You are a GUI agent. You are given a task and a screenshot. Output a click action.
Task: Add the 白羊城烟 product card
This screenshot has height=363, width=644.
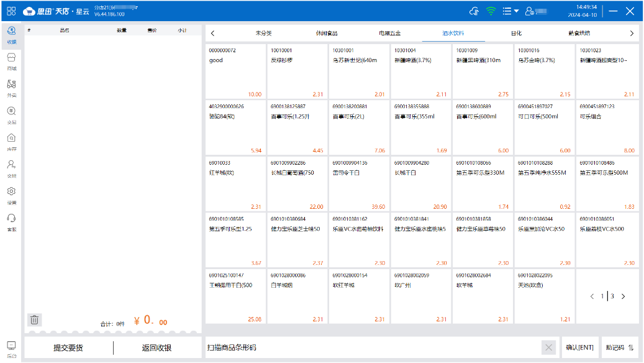click(x=297, y=296)
